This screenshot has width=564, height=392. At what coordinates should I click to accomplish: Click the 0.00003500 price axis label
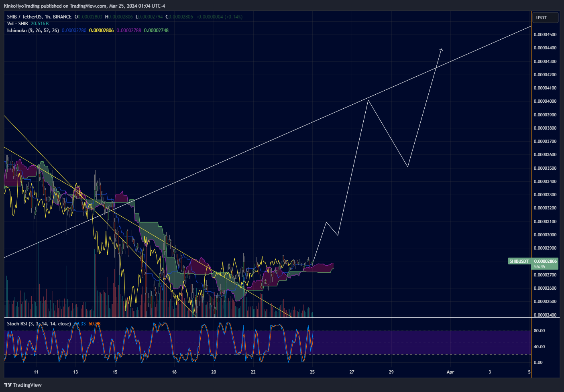[x=545, y=168]
